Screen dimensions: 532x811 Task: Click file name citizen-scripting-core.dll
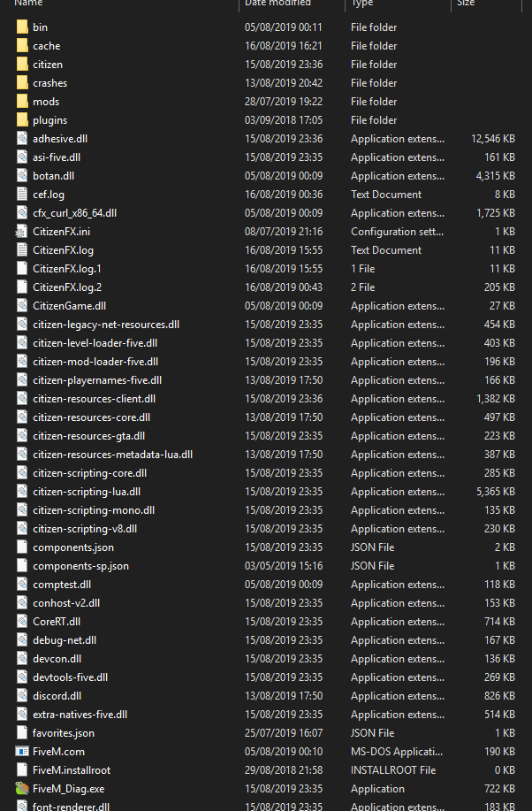90,473
